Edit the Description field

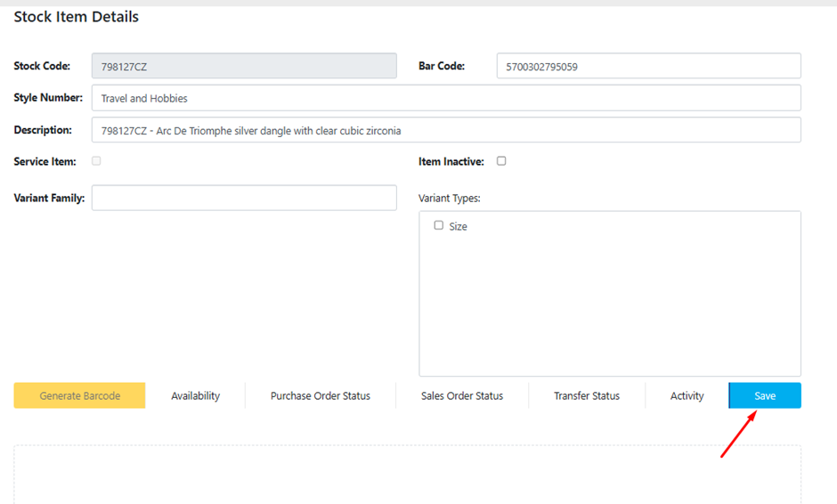tap(445, 130)
